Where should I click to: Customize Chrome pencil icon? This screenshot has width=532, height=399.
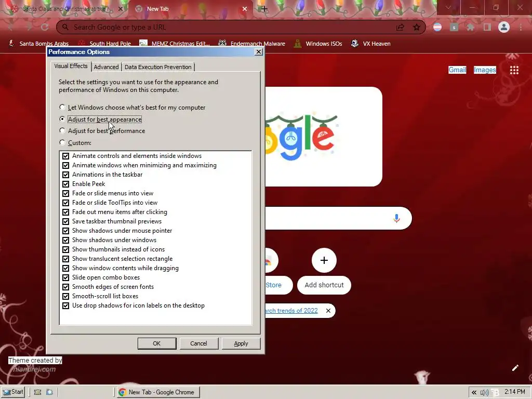pyautogui.click(x=515, y=368)
